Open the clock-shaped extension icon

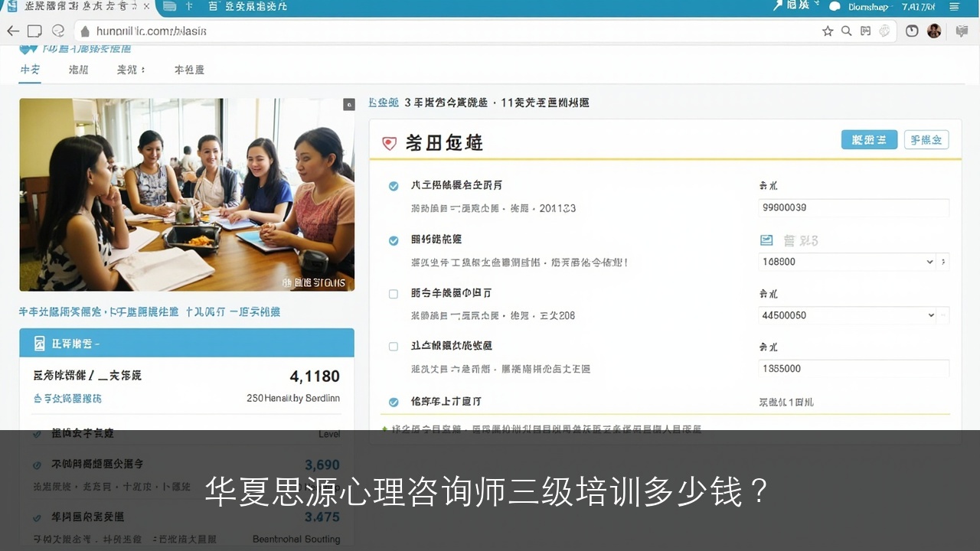(x=912, y=31)
